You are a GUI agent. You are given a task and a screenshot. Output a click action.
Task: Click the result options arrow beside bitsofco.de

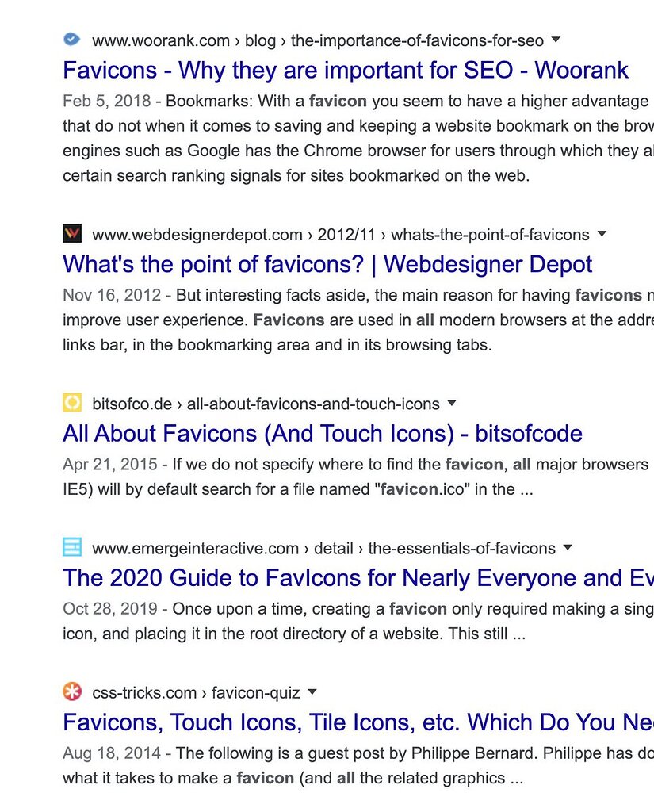(x=451, y=403)
